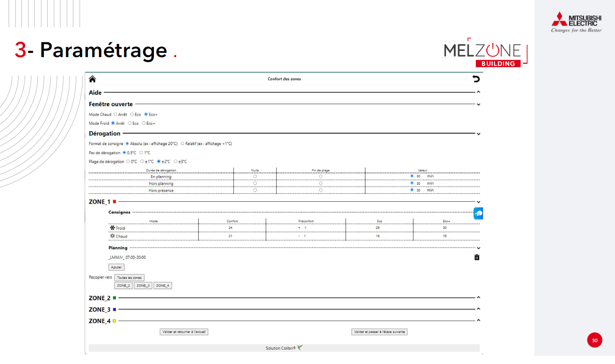Click the _LMMJV_ 07:00-20:00 planning entry

[127, 257]
